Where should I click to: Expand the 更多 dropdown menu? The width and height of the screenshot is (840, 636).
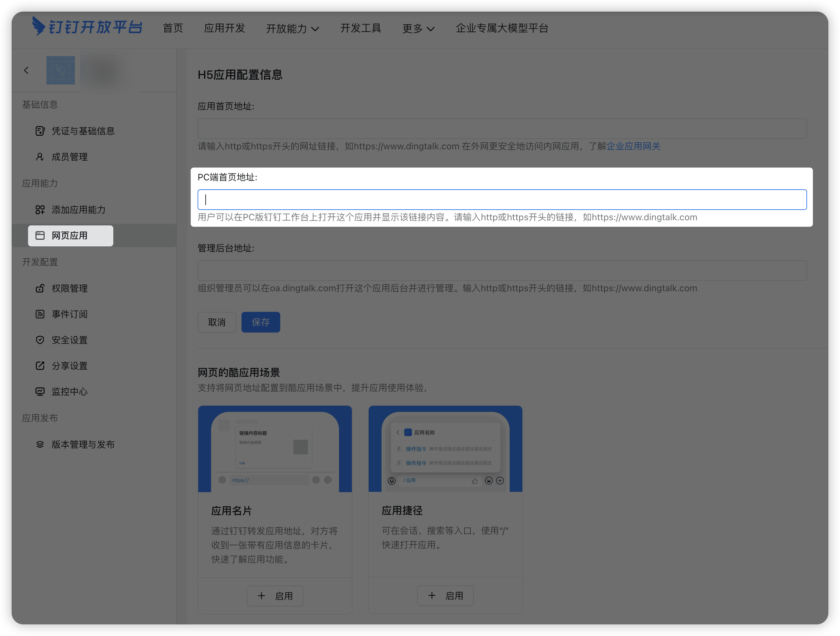click(x=418, y=28)
